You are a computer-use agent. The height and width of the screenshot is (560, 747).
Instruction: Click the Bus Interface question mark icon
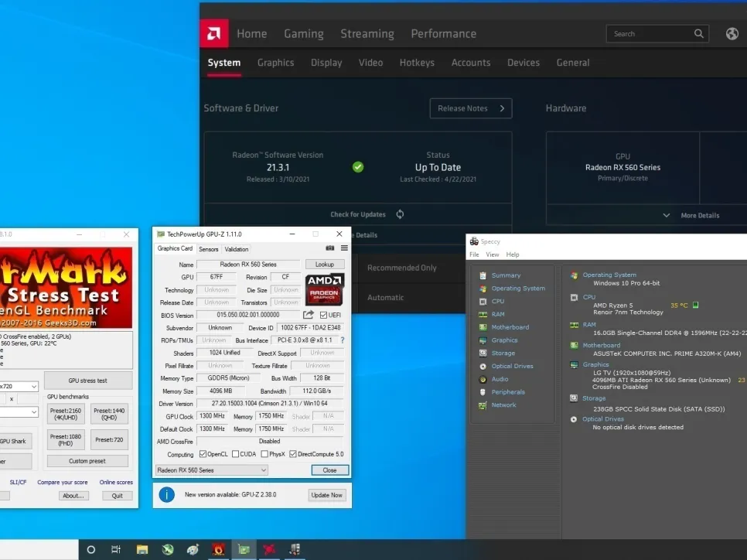pyautogui.click(x=342, y=340)
